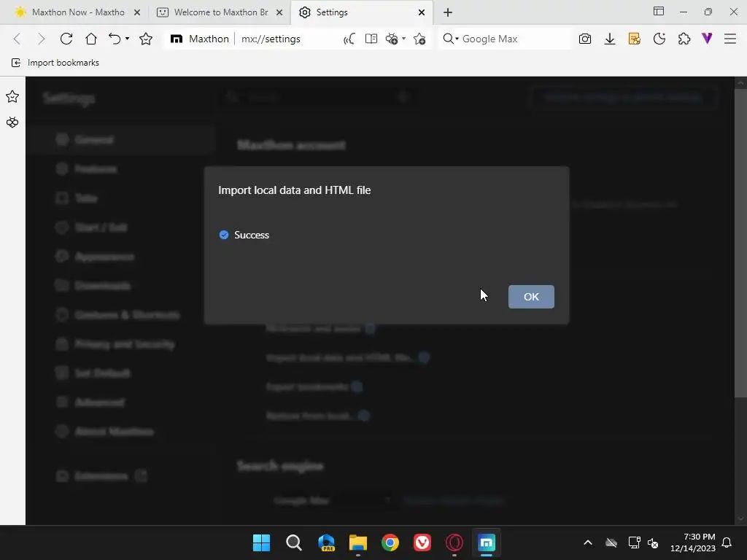Open extensions puzzle piece icon
This screenshot has width=747, height=560.
(684, 39)
